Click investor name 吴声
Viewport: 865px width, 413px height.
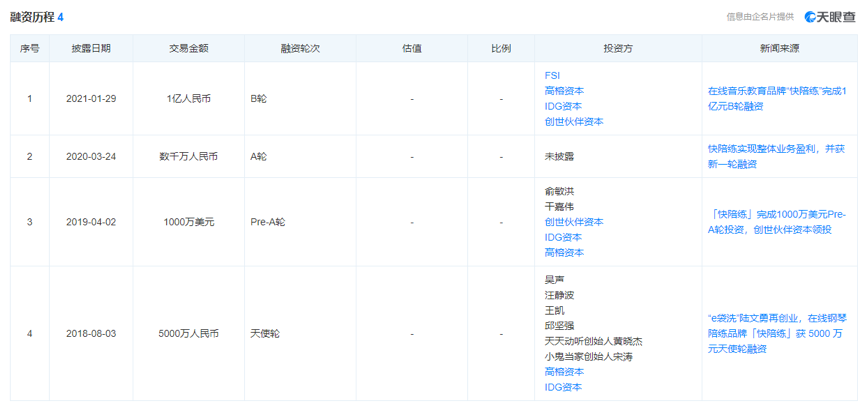pos(554,279)
